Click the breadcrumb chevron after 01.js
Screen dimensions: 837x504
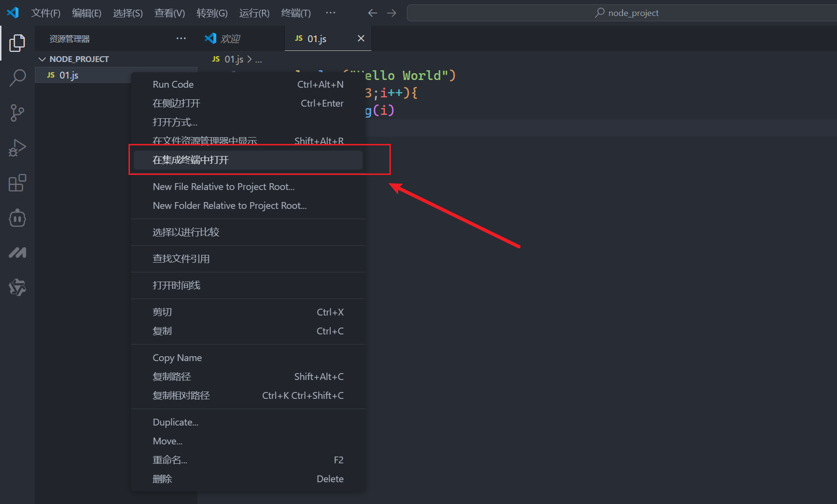coord(250,59)
